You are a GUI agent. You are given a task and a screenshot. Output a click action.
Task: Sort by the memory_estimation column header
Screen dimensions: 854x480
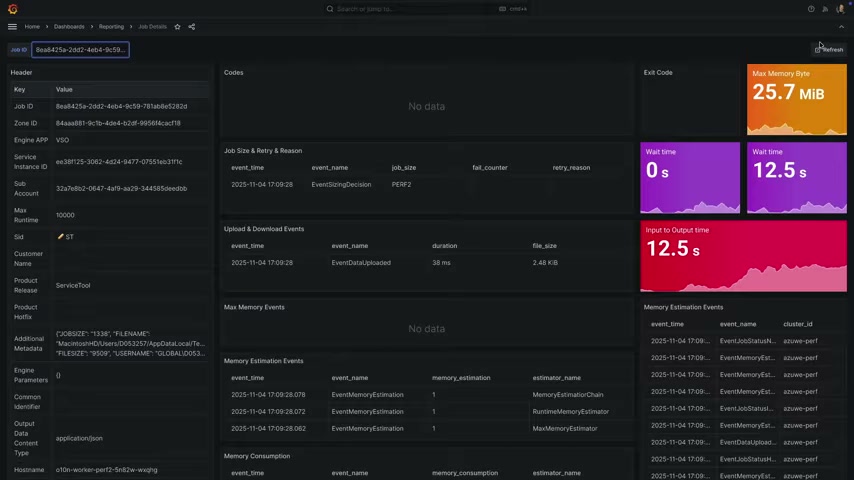(x=461, y=378)
